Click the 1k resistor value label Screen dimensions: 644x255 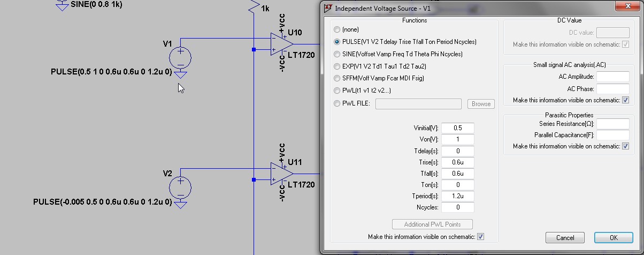pyautogui.click(x=265, y=9)
